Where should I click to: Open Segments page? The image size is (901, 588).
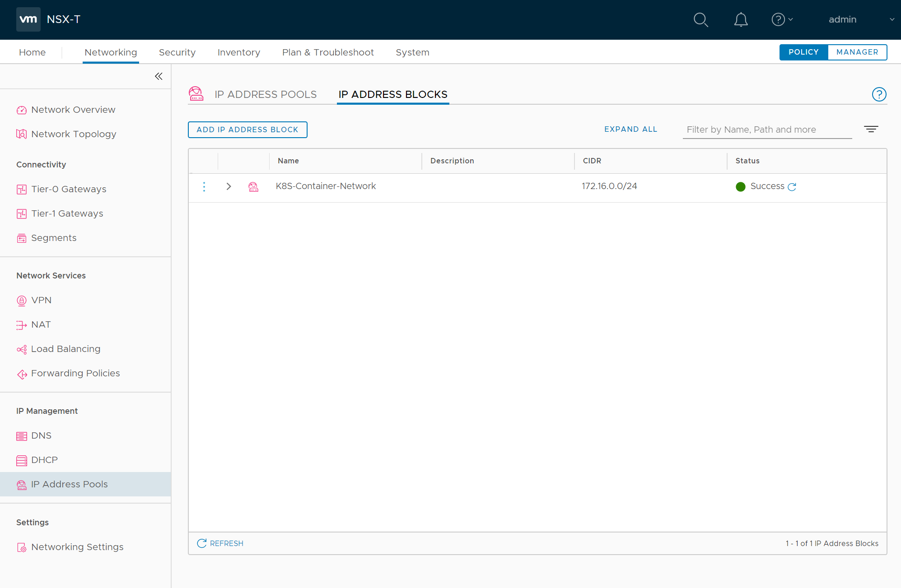click(54, 238)
